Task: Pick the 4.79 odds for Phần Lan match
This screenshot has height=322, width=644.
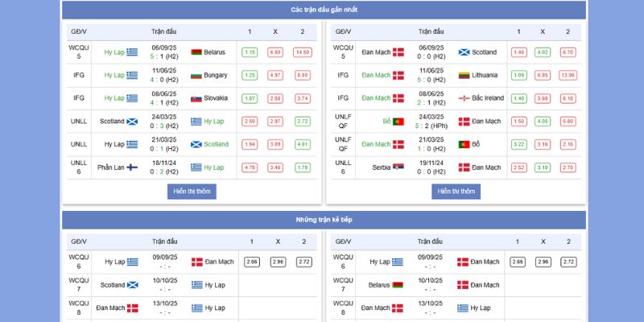Action: (x=250, y=167)
